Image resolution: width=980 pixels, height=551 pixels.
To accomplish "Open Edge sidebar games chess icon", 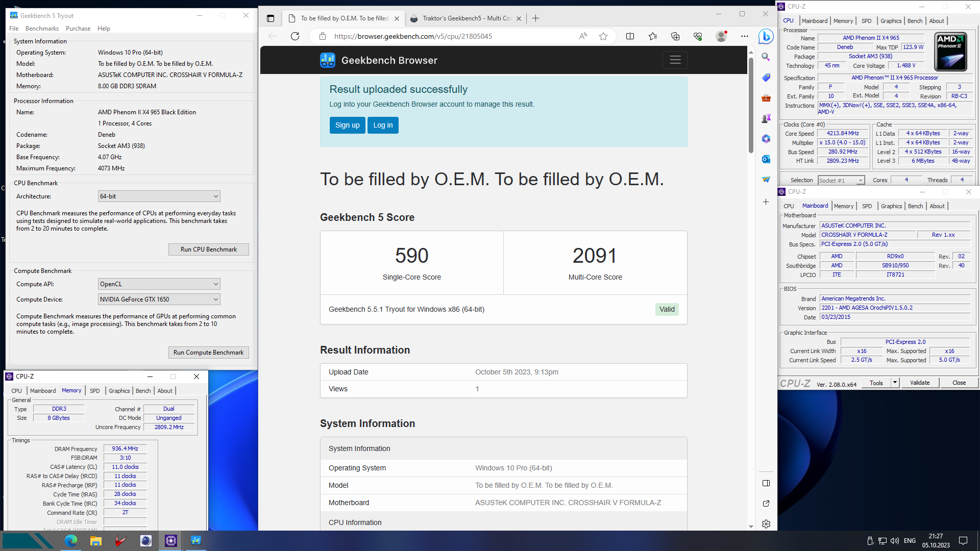I will click(766, 118).
